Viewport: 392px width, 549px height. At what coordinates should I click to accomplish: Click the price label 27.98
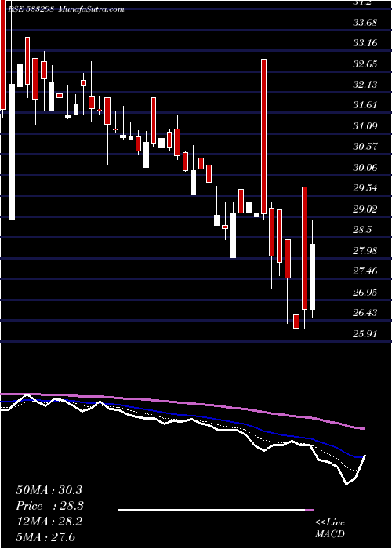[365, 251]
